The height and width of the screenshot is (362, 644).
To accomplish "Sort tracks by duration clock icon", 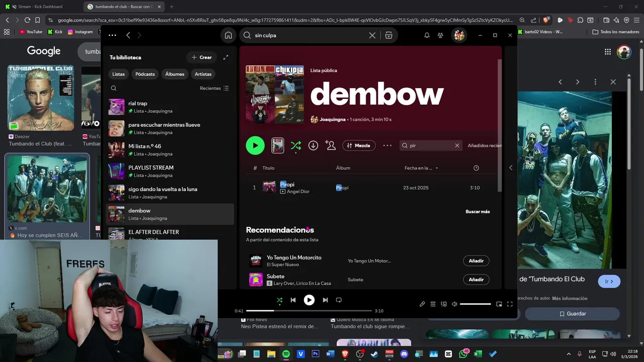I will coord(476,168).
